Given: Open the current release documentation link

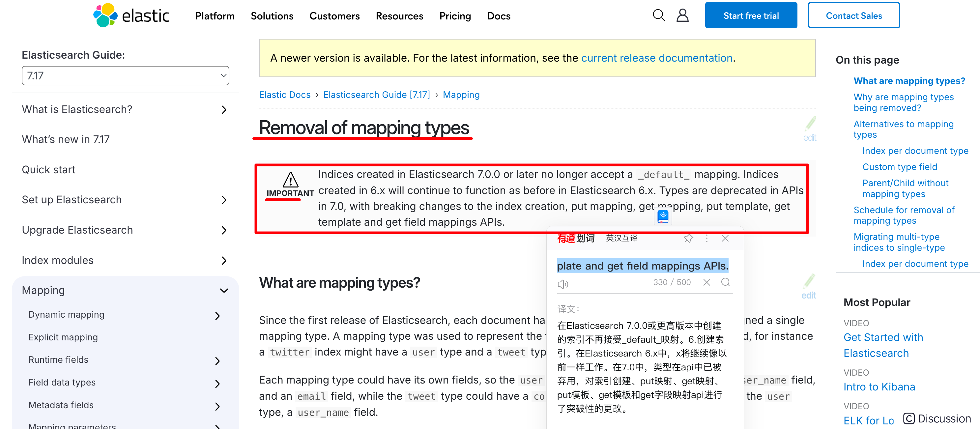Looking at the screenshot, I should point(657,58).
